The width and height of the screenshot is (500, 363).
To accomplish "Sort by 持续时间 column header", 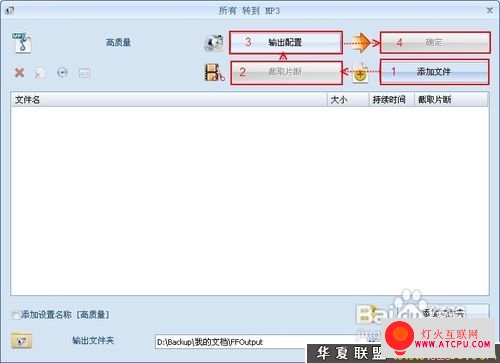I will point(392,100).
